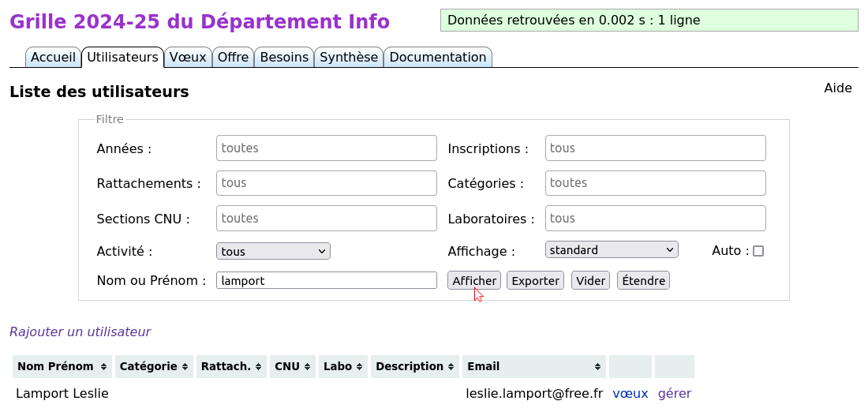Focus the Nom ou Prénom field
Screen dimensions: 868x412
click(327, 280)
